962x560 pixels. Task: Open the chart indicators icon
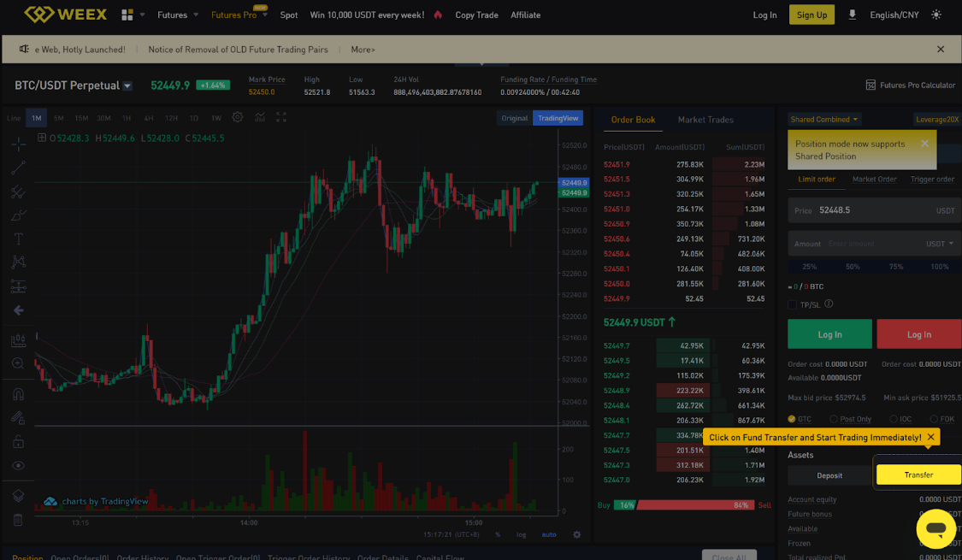click(x=260, y=117)
